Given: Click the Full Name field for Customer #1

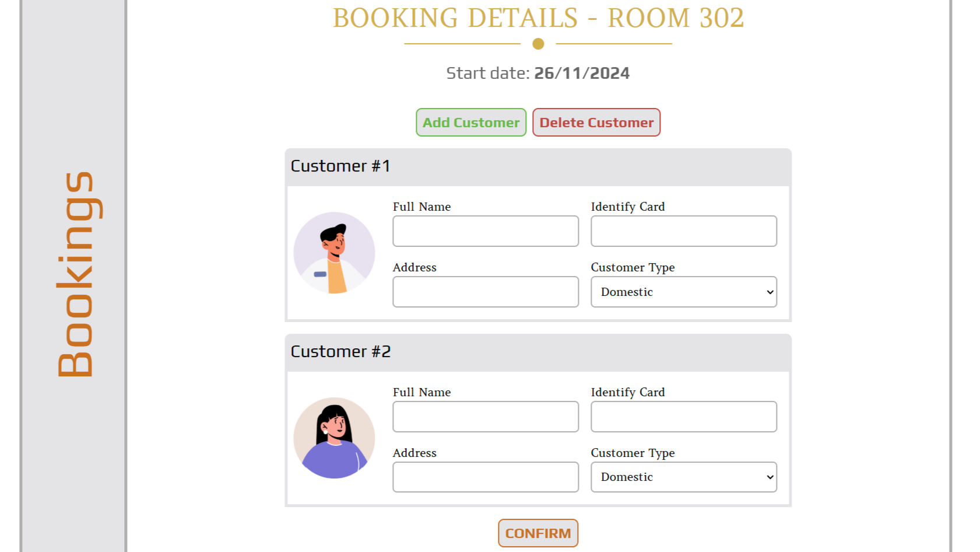Looking at the screenshot, I should click(485, 231).
